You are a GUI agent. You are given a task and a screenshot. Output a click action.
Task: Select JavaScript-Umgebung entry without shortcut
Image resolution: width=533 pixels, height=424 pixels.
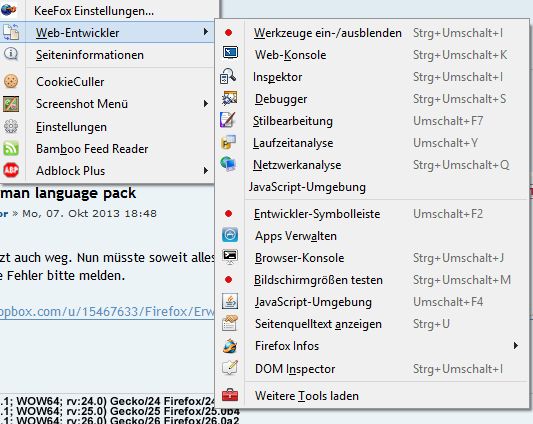point(372,187)
